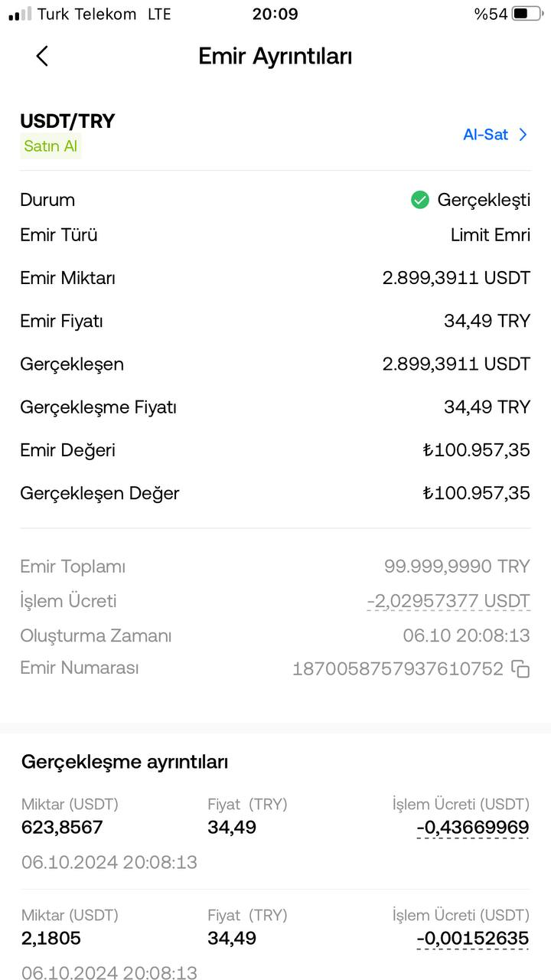Tap the Emir Ayrıntıları page title
Image resolution: width=551 pixels, height=980 pixels.
click(275, 56)
